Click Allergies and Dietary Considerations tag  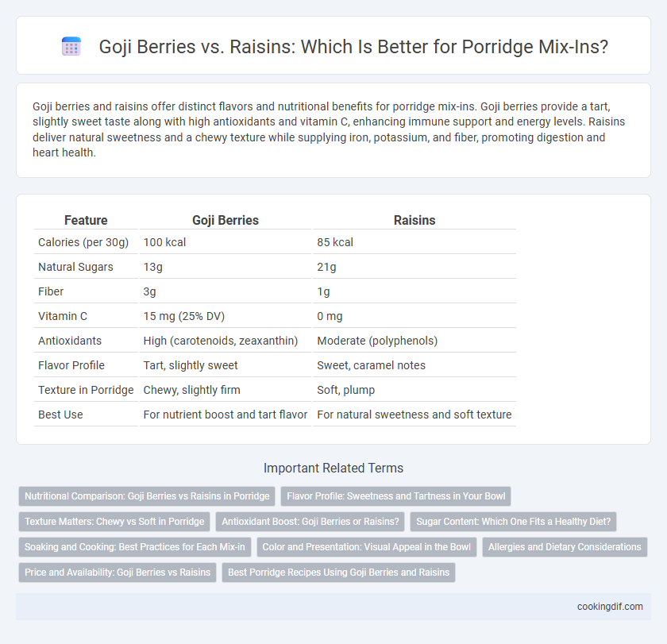[x=565, y=547]
